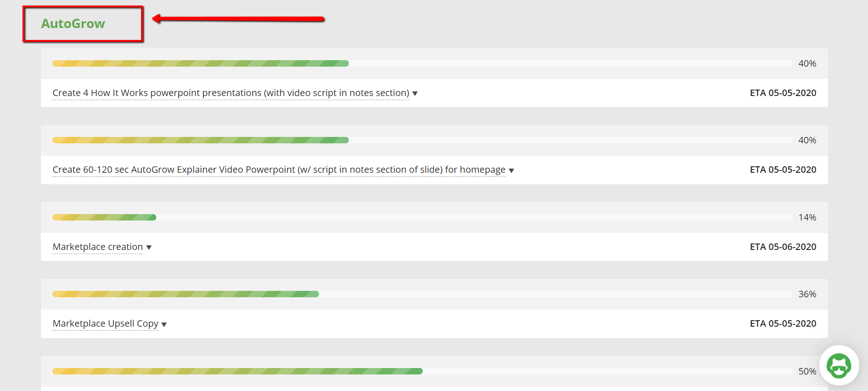Click the 'ETA 05-05-2020' next to Marketplace Upsell Copy
This screenshot has height=391, width=868.
783,323
